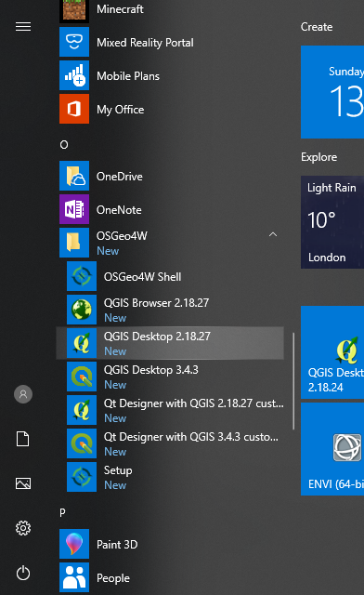
Task: Open the user account icon
Action: click(23, 394)
